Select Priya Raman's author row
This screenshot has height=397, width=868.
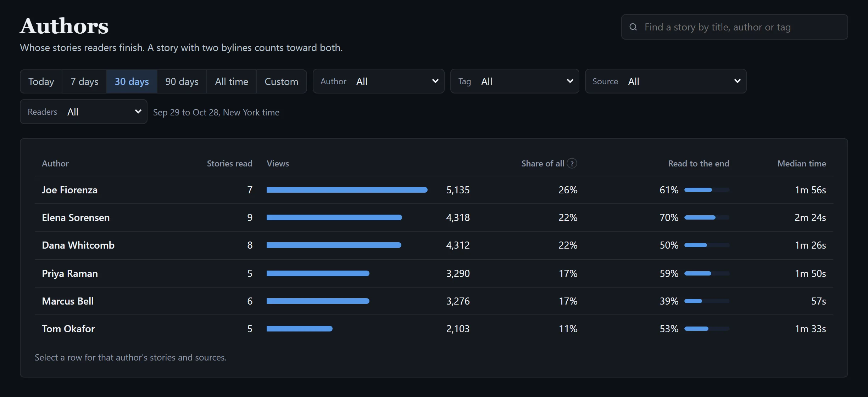434,273
